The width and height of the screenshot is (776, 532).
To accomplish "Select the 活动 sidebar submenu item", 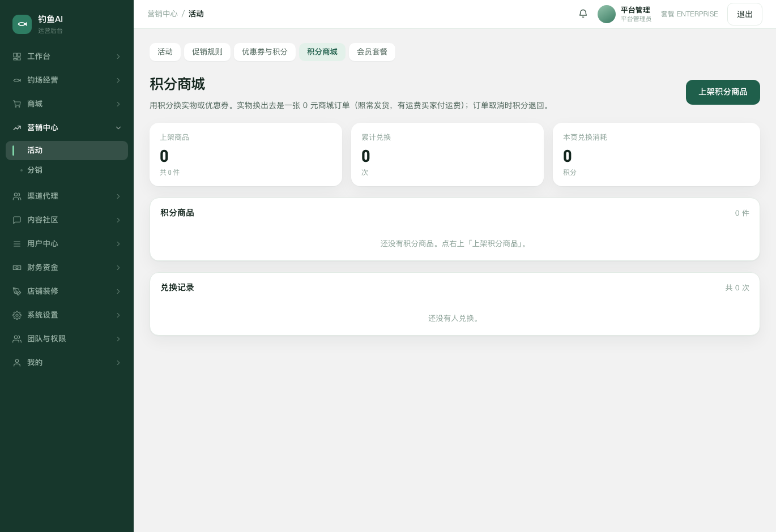I will click(x=67, y=151).
